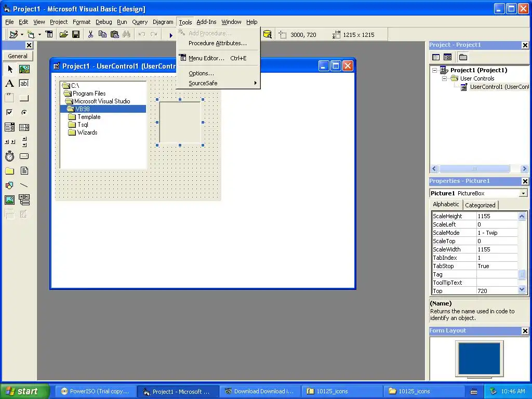Click View Code in the Project panel
Screen dimensions: 532x399
point(436,57)
